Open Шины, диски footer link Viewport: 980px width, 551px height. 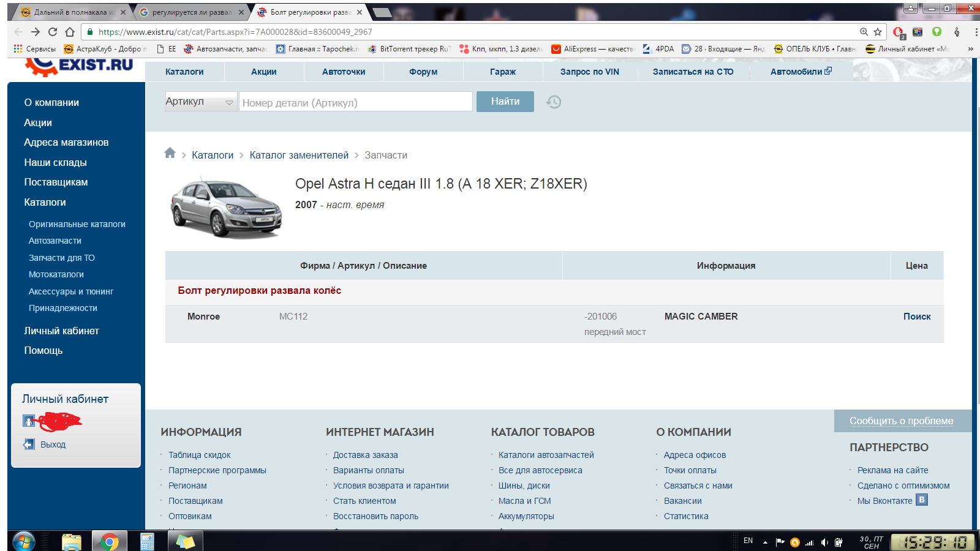(x=524, y=485)
